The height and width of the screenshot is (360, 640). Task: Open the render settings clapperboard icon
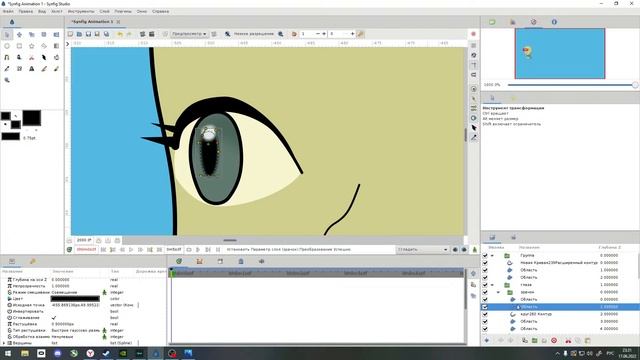tap(151, 34)
